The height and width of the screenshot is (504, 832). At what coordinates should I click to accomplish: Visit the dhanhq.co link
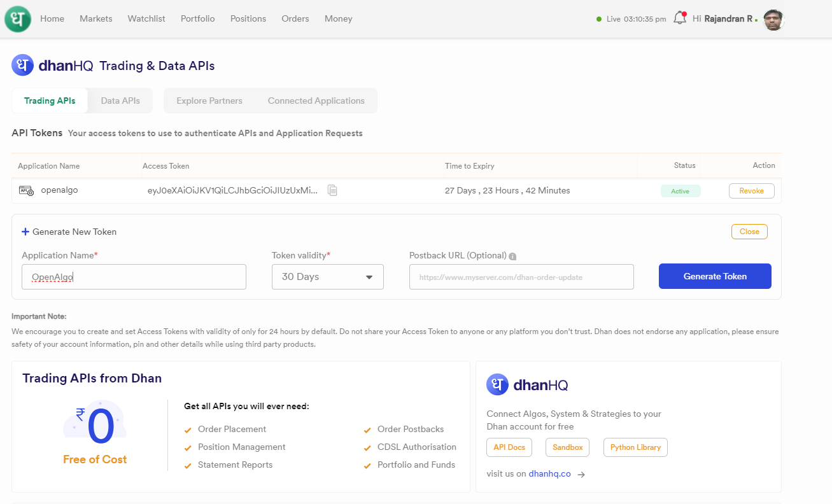pyautogui.click(x=549, y=474)
